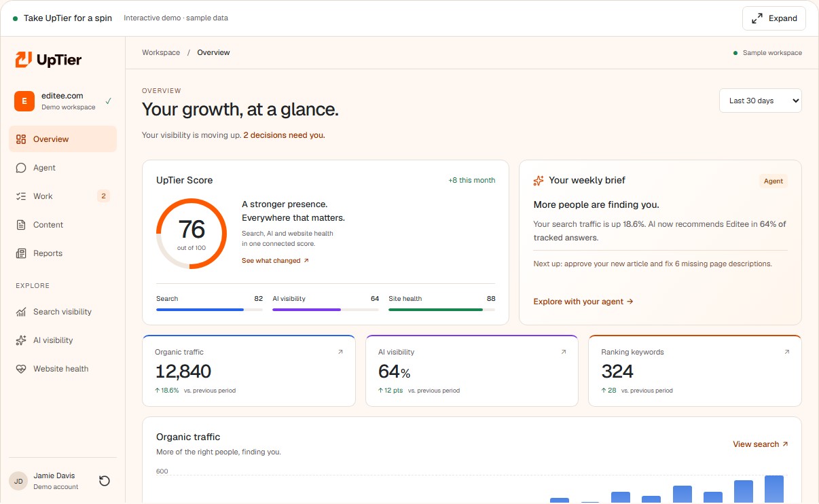Click the JD user avatar
This screenshot has height=504, width=819.
point(18,481)
